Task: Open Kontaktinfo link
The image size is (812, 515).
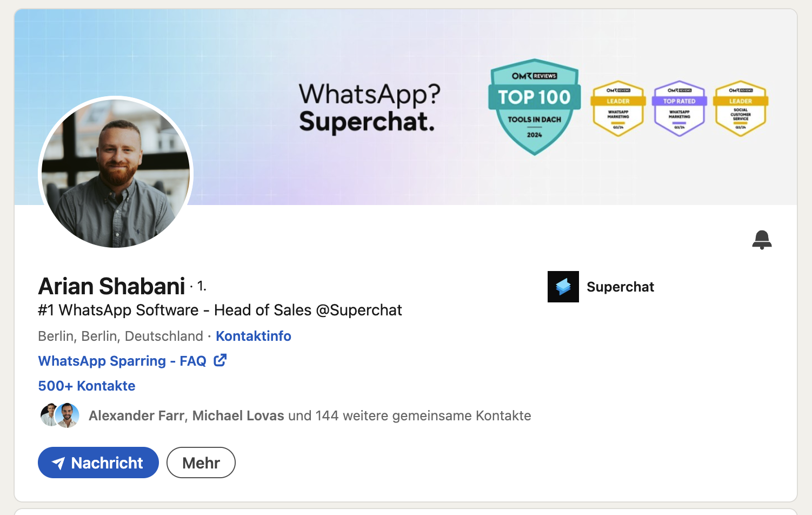Action: [253, 336]
